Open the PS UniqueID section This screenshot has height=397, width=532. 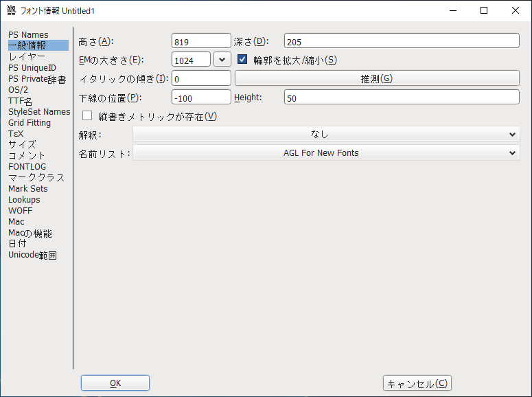pos(32,67)
